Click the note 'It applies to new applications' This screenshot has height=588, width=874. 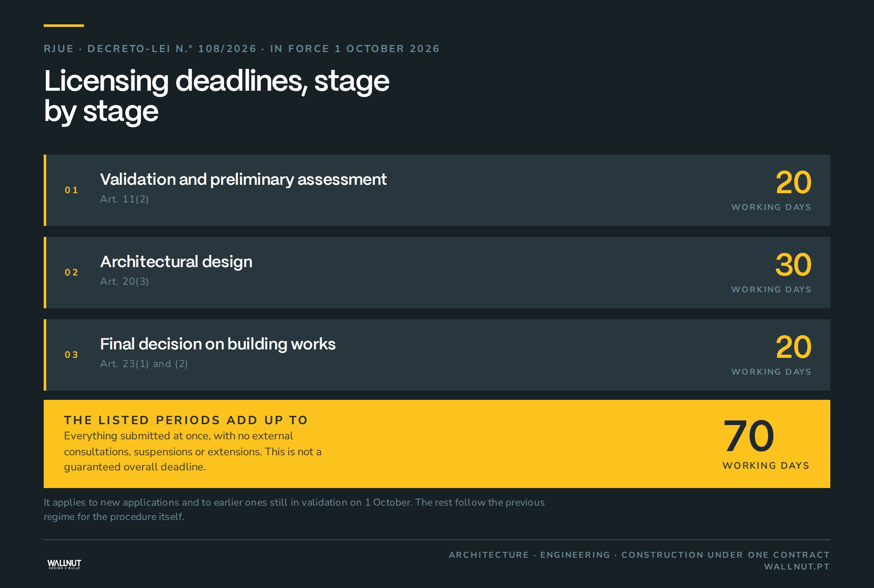(294, 509)
